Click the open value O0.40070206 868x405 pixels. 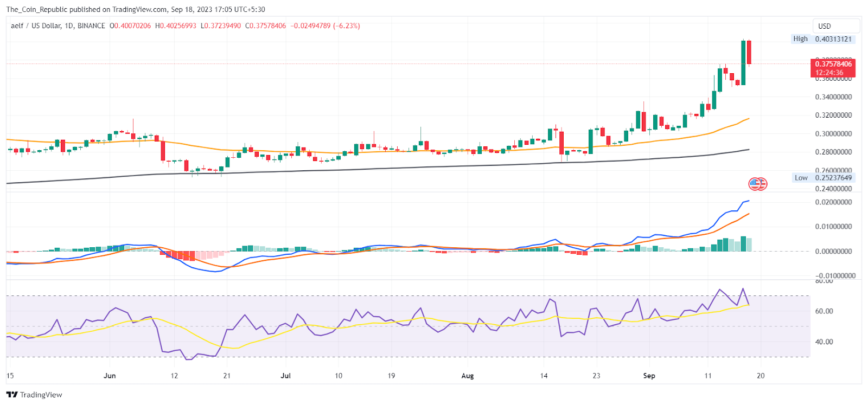[x=130, y=25]
